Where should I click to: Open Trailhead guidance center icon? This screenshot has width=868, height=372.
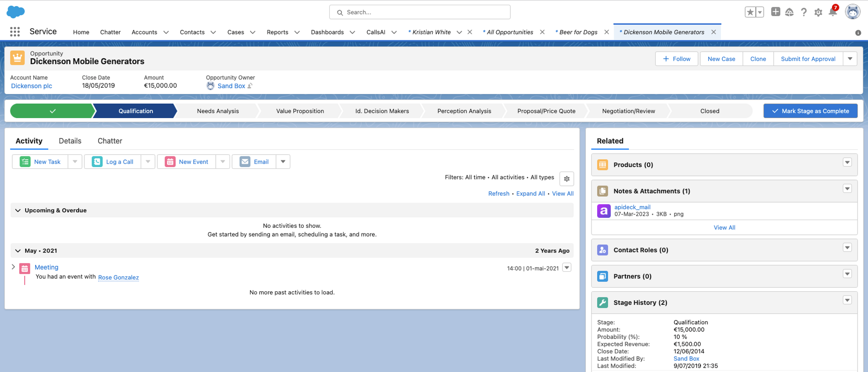(x=789, y=12)
